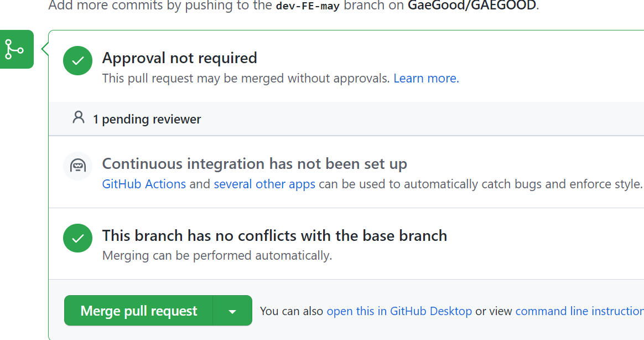Select the dev-FE-may branch name text
644x340 pixels.
pos(308,6)
